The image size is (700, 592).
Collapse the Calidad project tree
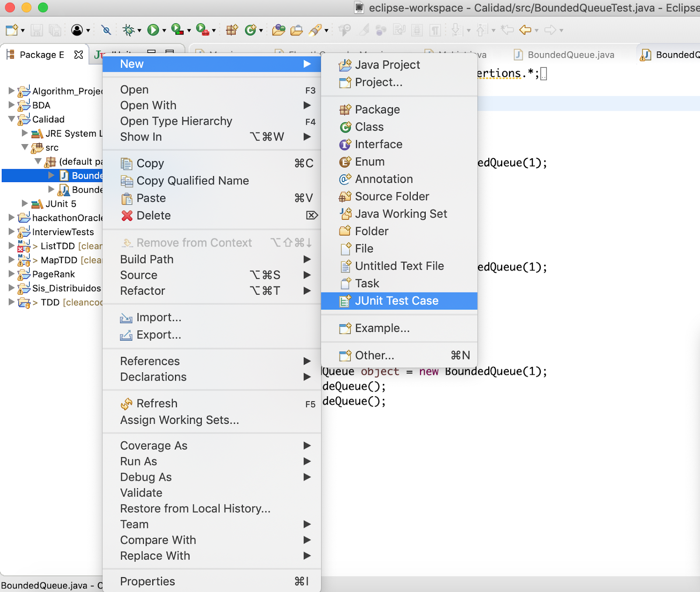[11, 119]
